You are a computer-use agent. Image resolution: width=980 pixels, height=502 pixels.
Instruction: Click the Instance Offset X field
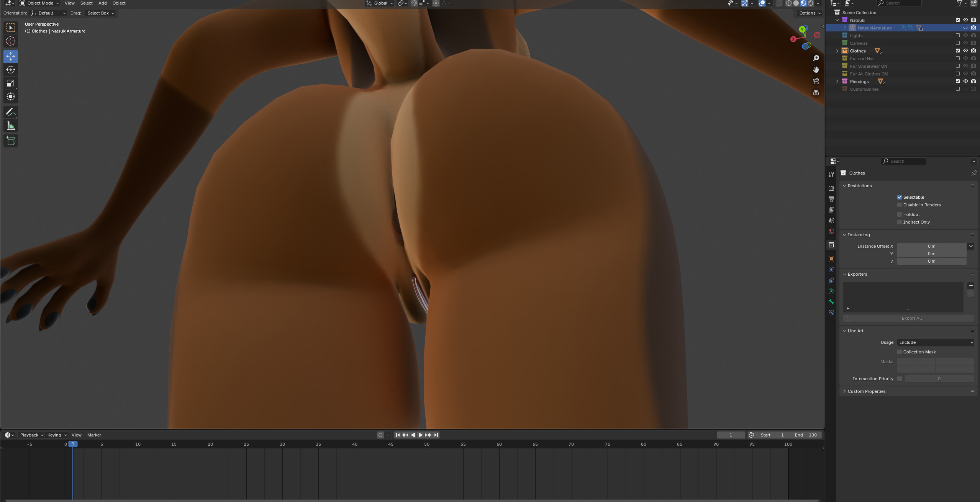931,246
